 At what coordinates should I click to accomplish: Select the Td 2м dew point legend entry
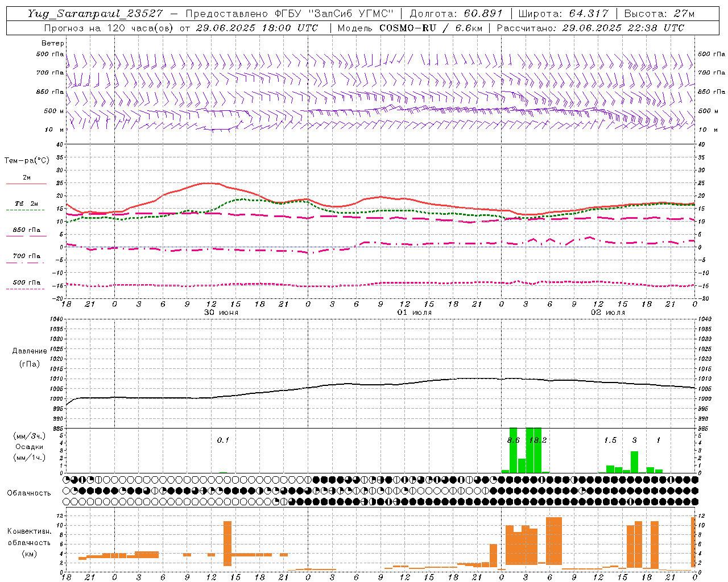tap(26, 206)
